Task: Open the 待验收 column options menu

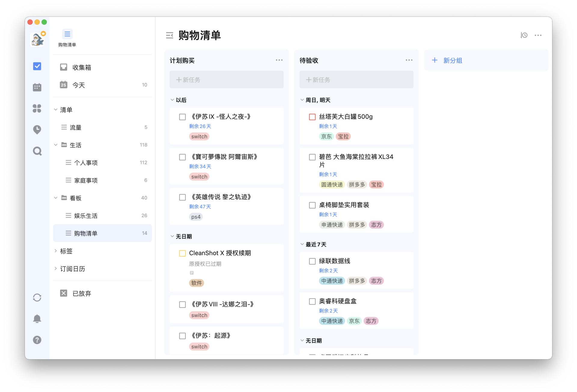Action: [409, 60]
